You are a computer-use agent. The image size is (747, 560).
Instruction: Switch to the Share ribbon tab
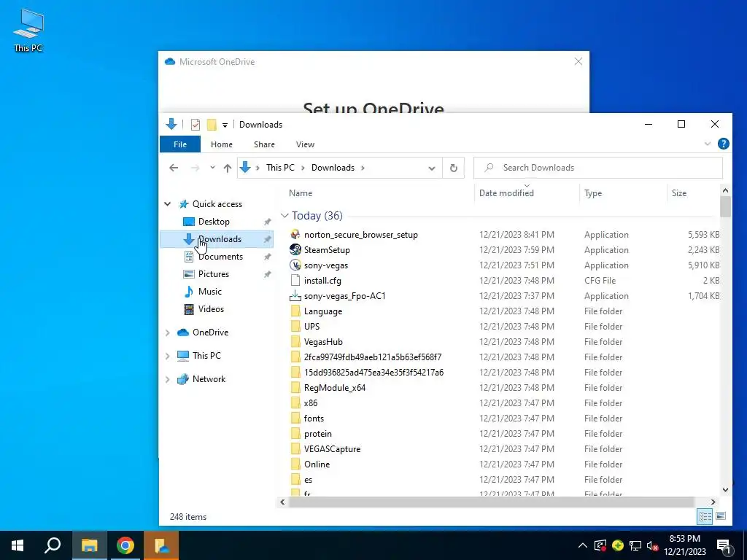pos(264,144)
